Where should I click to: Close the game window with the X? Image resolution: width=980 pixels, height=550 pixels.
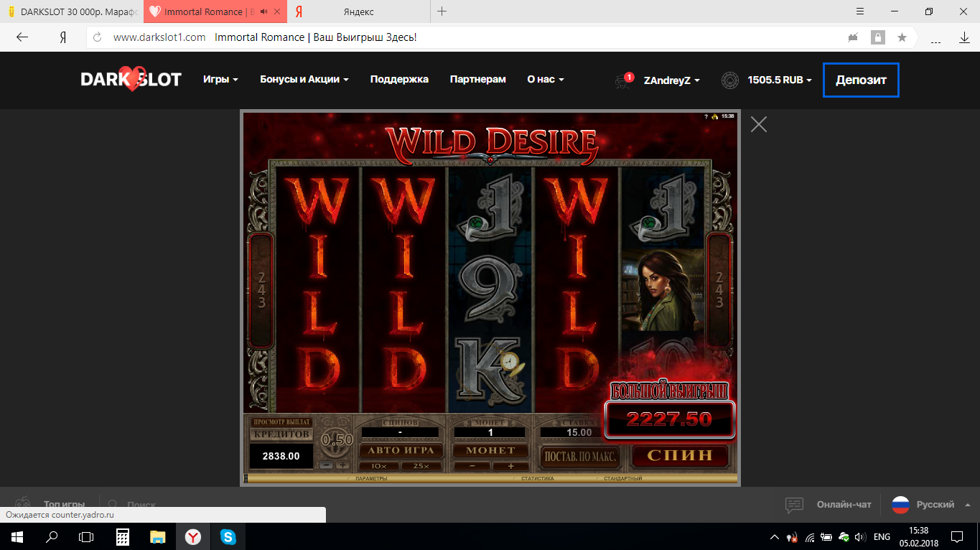pyautogui.click(x=759, y=124)
